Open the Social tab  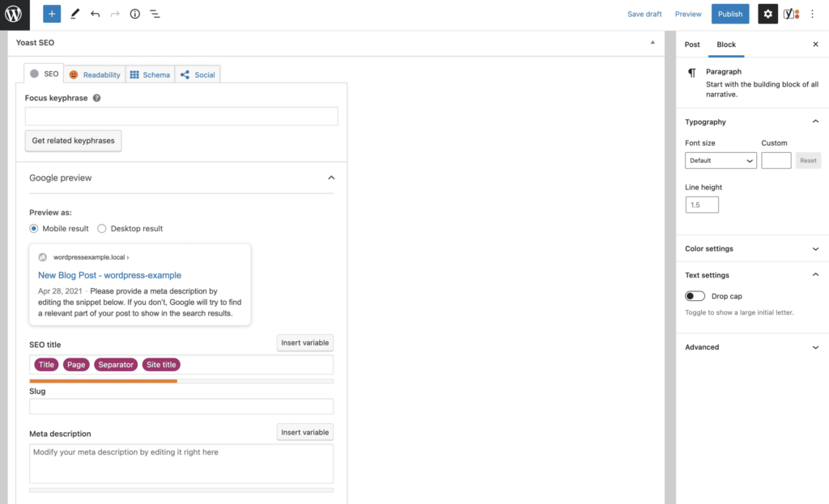tap(198, 74)
